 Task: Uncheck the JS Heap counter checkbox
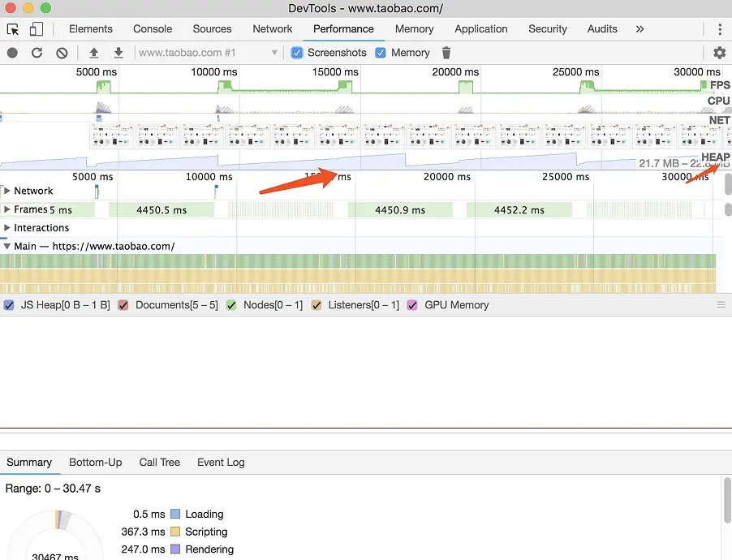point(9,305)
